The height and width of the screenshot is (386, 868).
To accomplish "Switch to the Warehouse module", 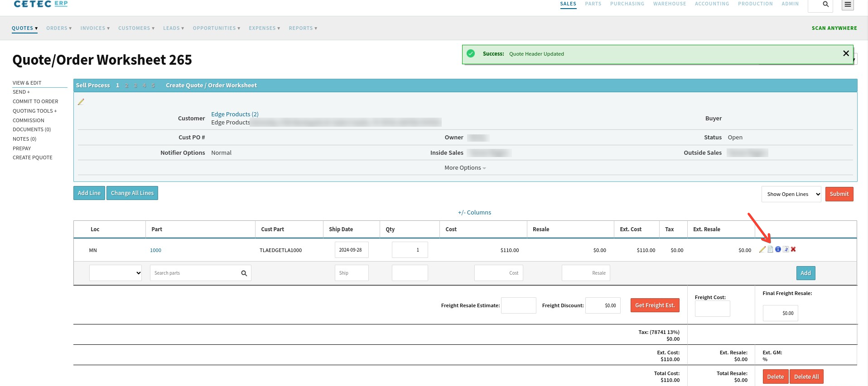I will (x=670, y=4).
